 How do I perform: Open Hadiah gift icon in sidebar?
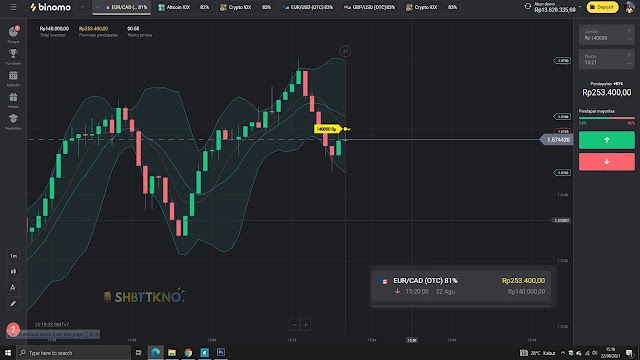pos(13,100)
